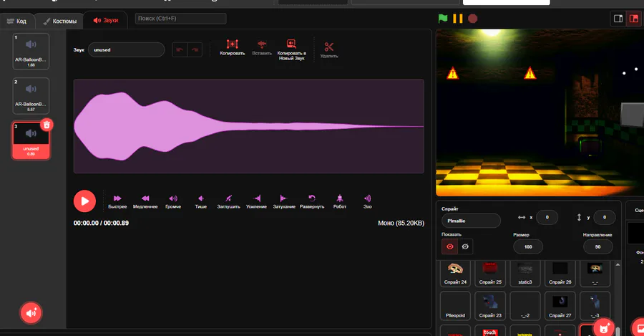The image size is (644, 336).
Task: Show the sprite with eye icon
Action: point(450,246)
